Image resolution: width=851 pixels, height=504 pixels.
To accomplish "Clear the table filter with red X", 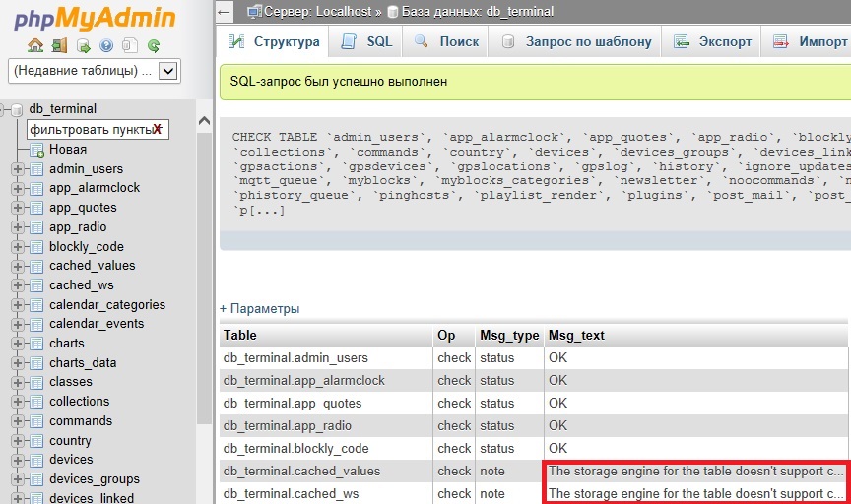I will (157, 129).
